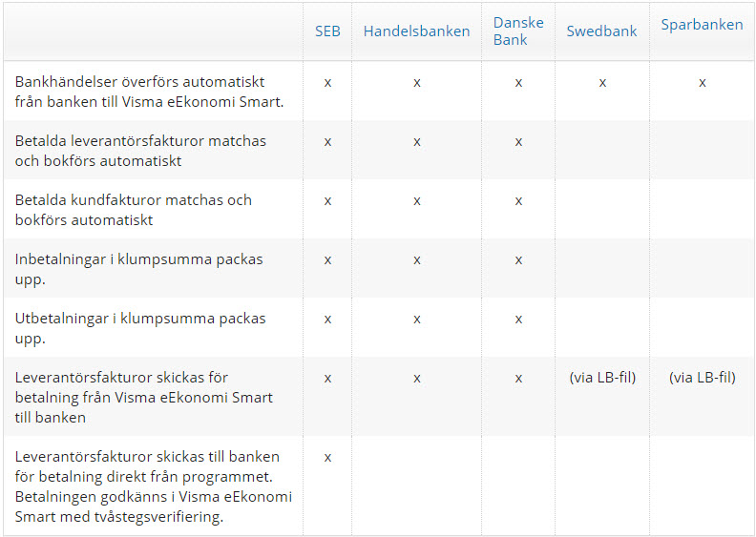Open the Swedbank header link
Screen dimensions: 756x537
coord(601,31)
